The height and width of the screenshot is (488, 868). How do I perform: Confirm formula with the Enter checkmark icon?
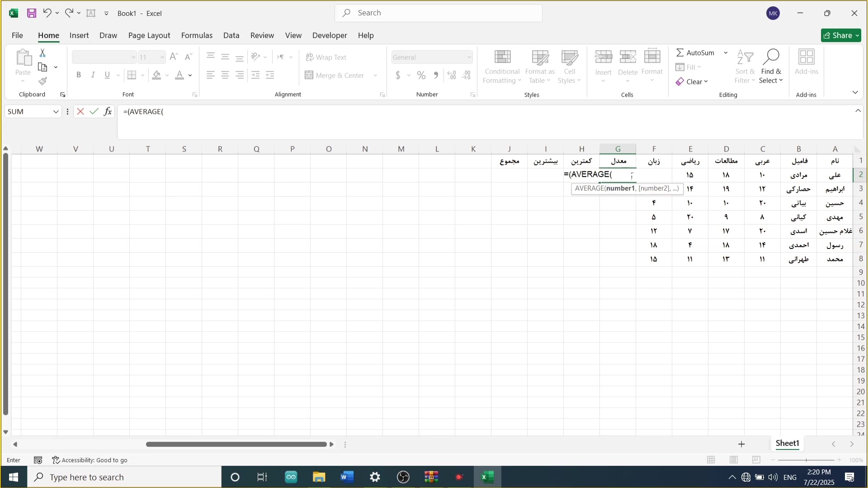94,112
